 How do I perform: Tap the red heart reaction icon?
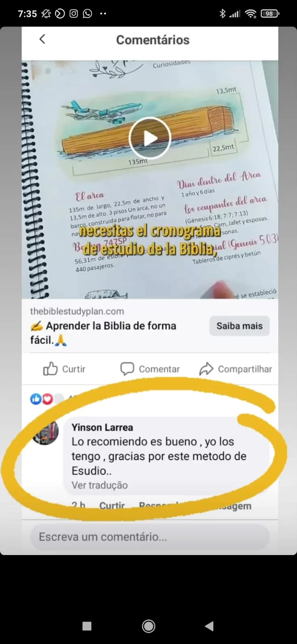click(x=47, y=398)
